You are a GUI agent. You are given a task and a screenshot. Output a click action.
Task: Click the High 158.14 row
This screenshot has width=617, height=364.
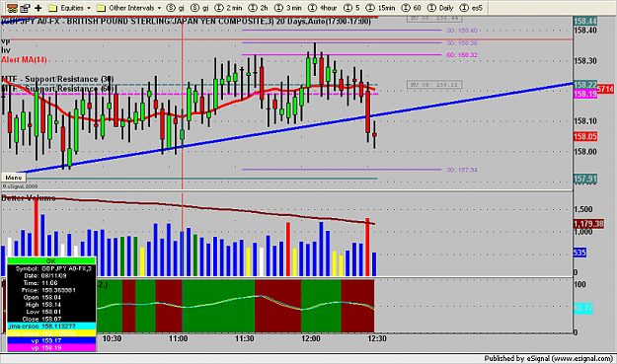click(x=51, y=304)
